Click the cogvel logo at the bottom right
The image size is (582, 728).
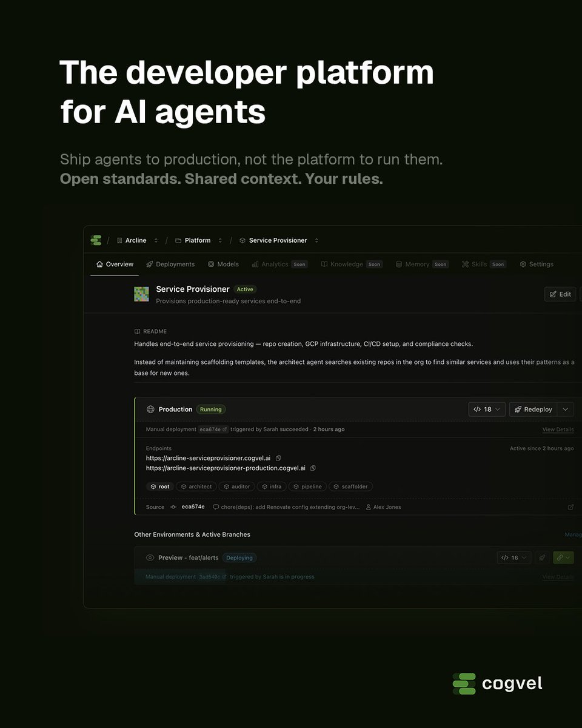498,684
